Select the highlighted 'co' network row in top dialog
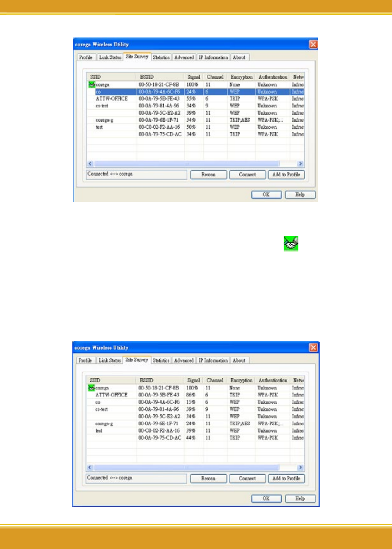The height and width of the screenshot is (549, 392). [195, 92]
